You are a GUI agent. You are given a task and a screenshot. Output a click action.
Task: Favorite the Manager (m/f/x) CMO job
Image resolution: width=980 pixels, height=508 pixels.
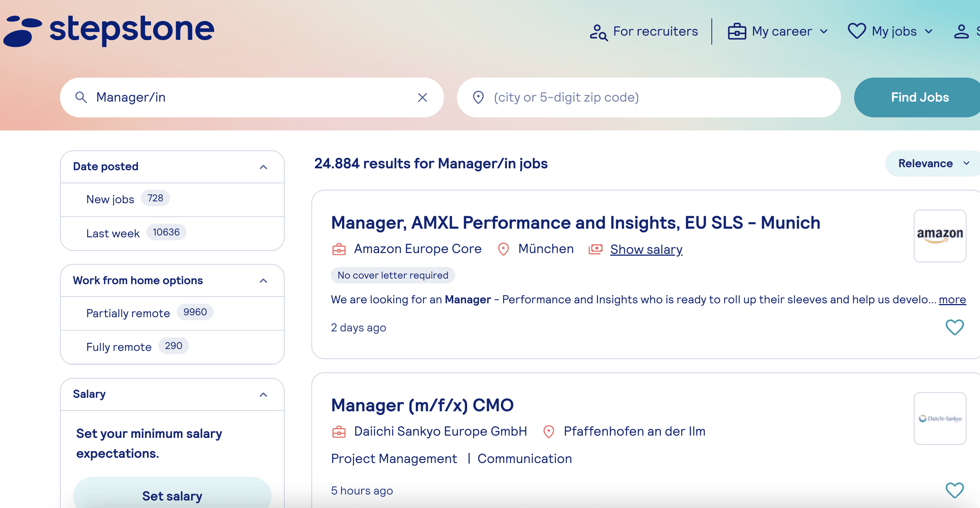(x=954, y=490)
